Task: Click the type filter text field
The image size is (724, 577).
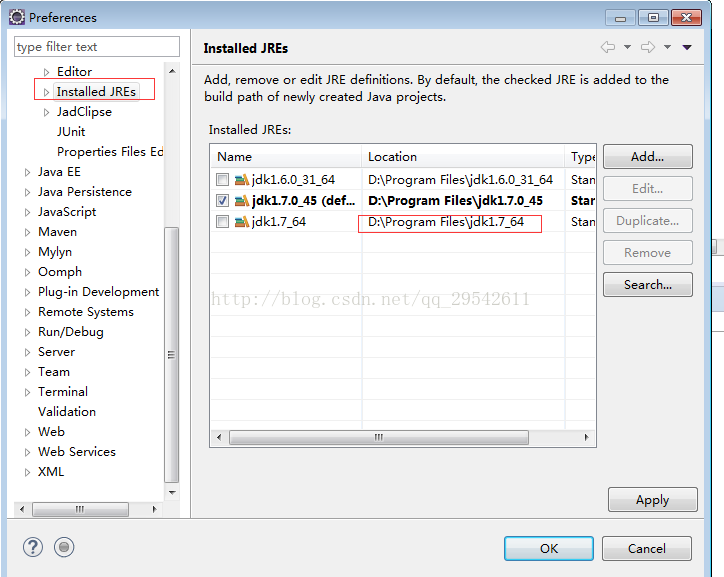Action: tap(97, 47)
